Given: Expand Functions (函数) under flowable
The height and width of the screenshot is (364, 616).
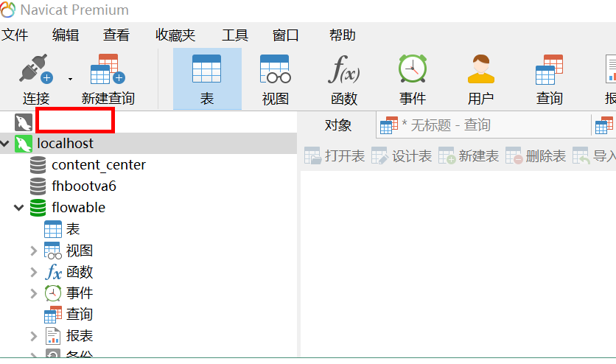Looking at the screenshot, I should coord(34,272).
